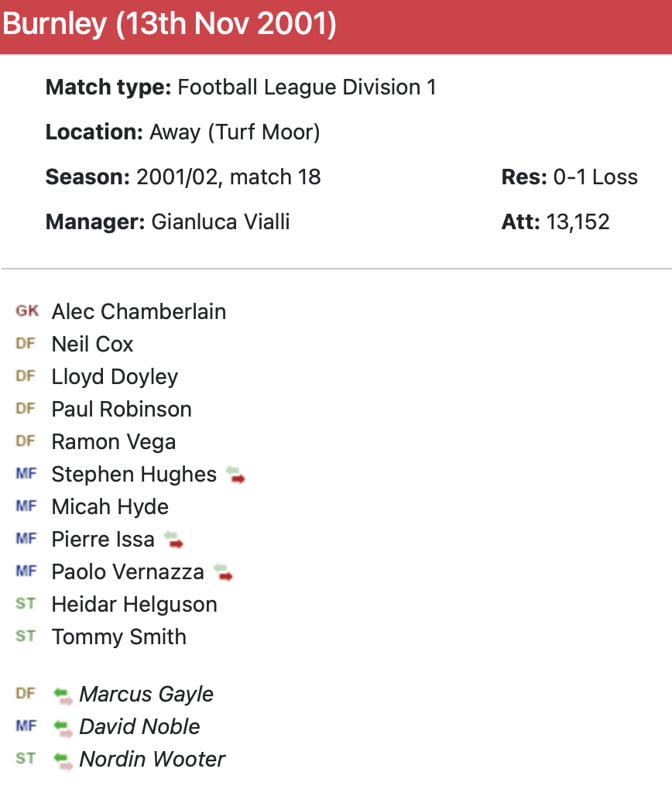
Task: Click sub-on arrow icon before David Noble
Action: [63, 728]
